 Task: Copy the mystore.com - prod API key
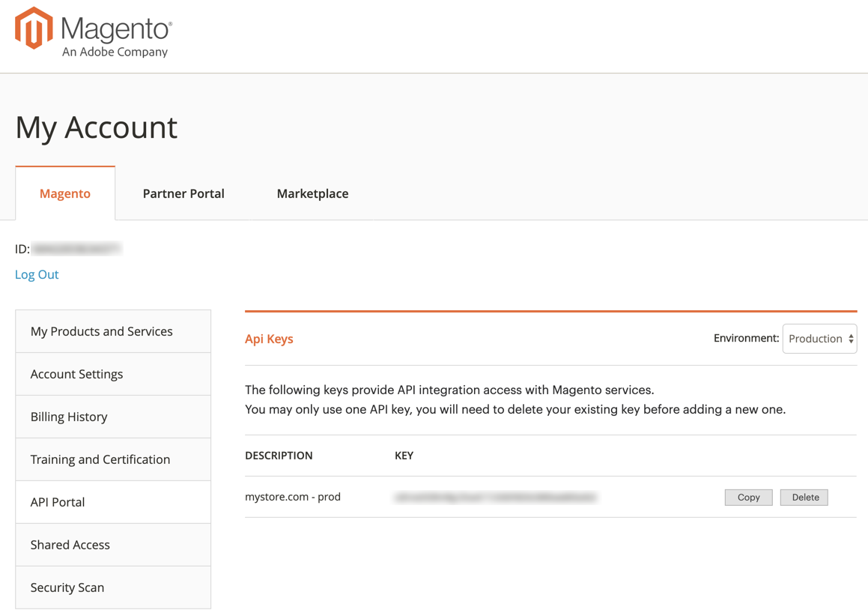(x=748, y=498)
